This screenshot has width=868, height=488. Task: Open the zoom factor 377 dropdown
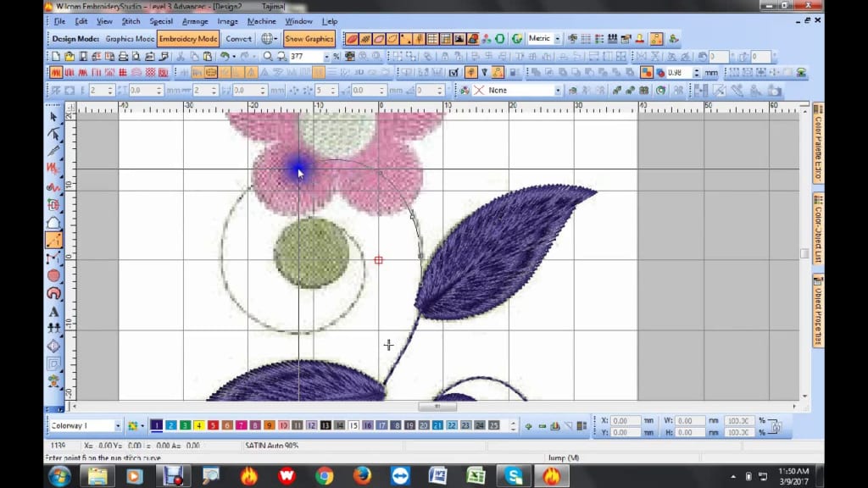[326, 57]
